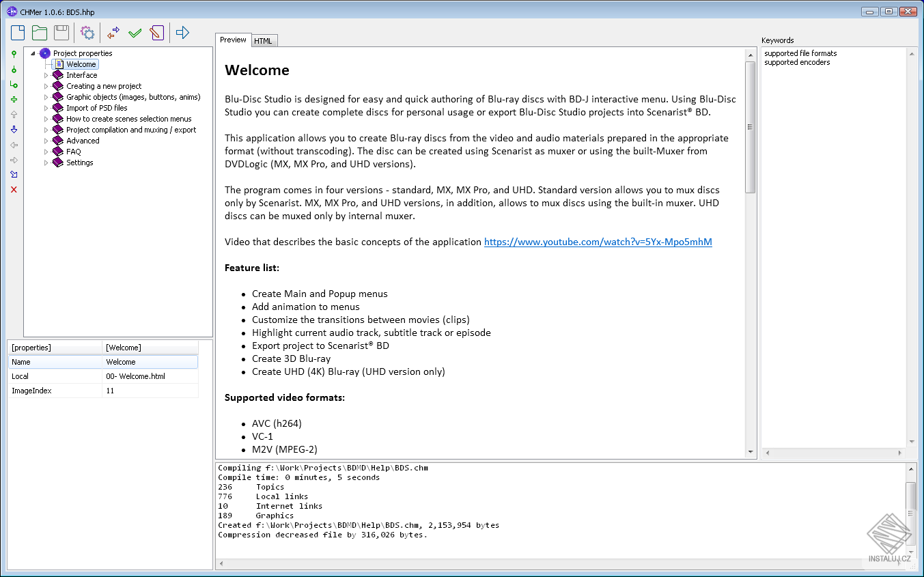Select the Settings topic label
Viewport: 924px width, 577px height.
coord(80,163)
